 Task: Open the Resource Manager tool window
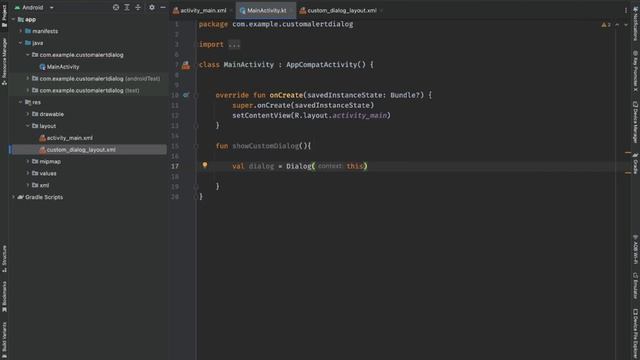[4, 61]
